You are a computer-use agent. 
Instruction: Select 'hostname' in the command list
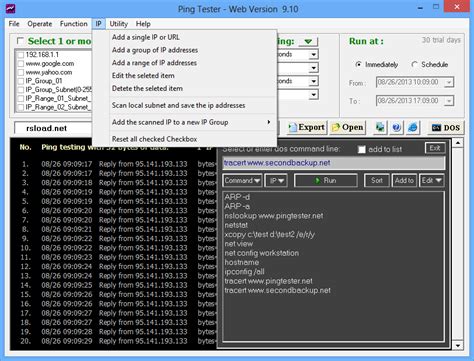click(x=242, y=262)
